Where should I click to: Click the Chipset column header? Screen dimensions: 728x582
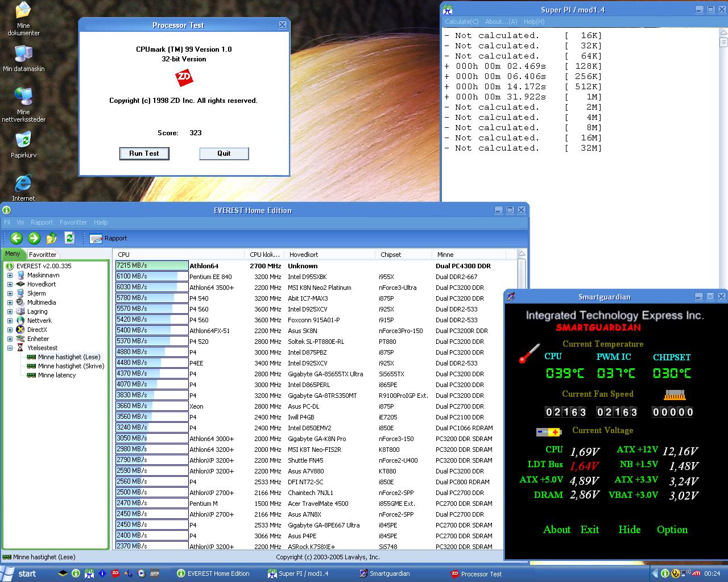pos(404,255)
